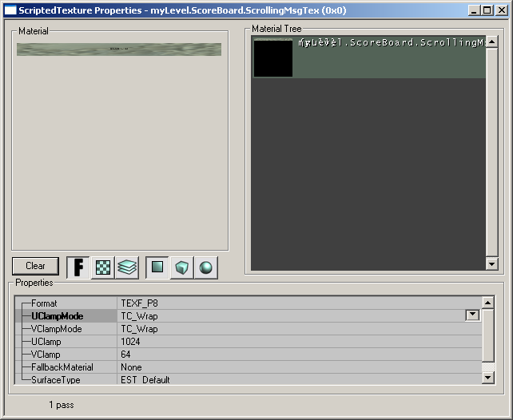
Task: Select the Format property row
Action: (249, 303)
